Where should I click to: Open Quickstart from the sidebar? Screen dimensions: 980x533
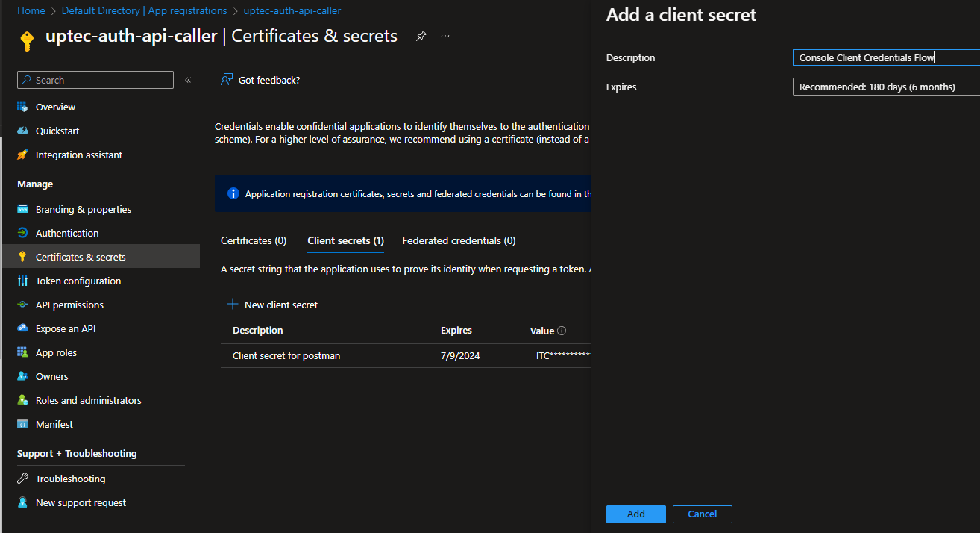tap(57, 131)
